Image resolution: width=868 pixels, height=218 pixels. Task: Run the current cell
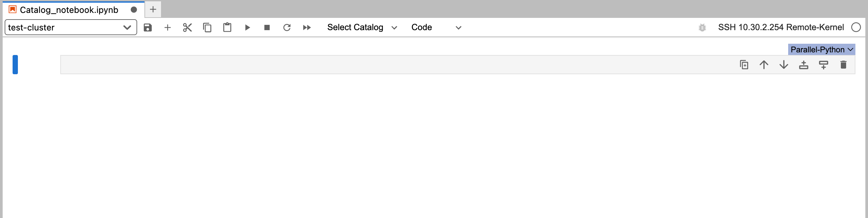tap(247, 27)
